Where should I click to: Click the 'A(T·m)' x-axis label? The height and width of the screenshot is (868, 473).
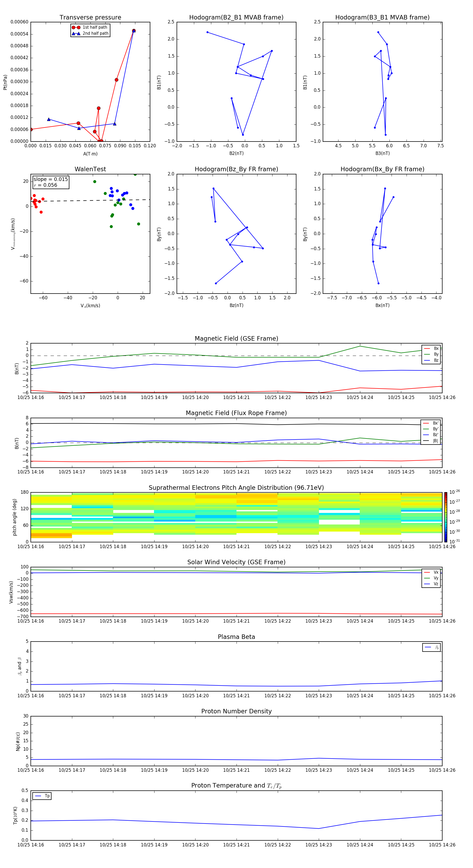[x=90, y=154]
